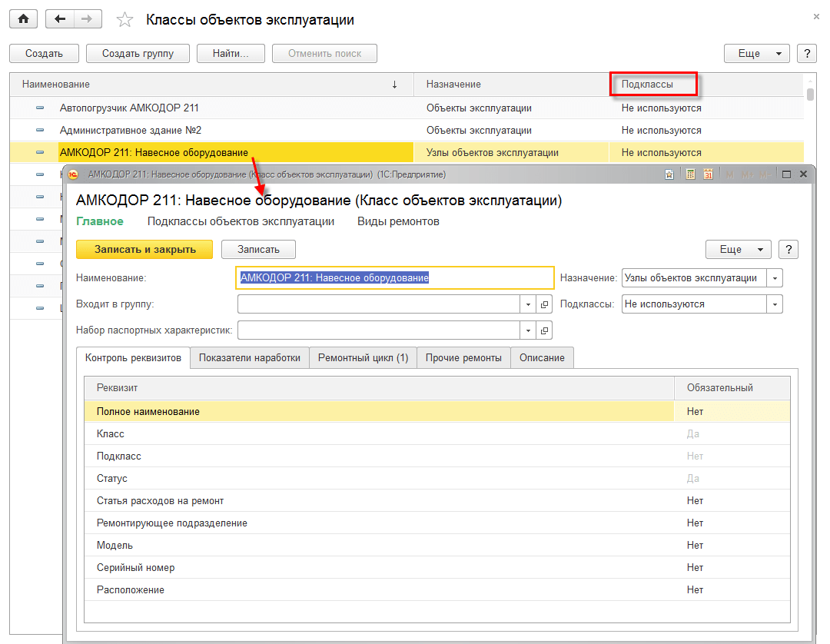The width and height of the screenshot is (830, 644).
Task: Open item of Набор паспортных характеристик field
Action: point(545,330)
